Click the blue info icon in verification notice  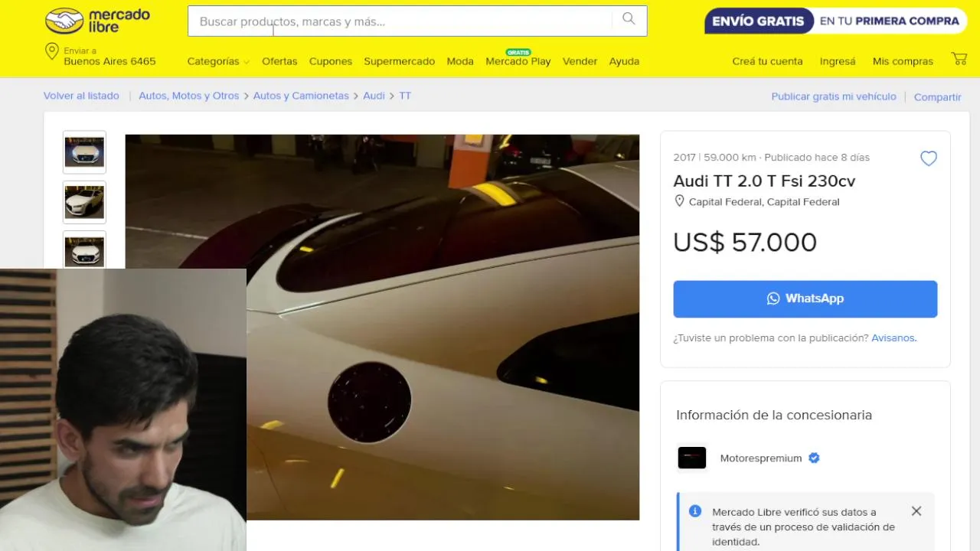pos(695,510)
